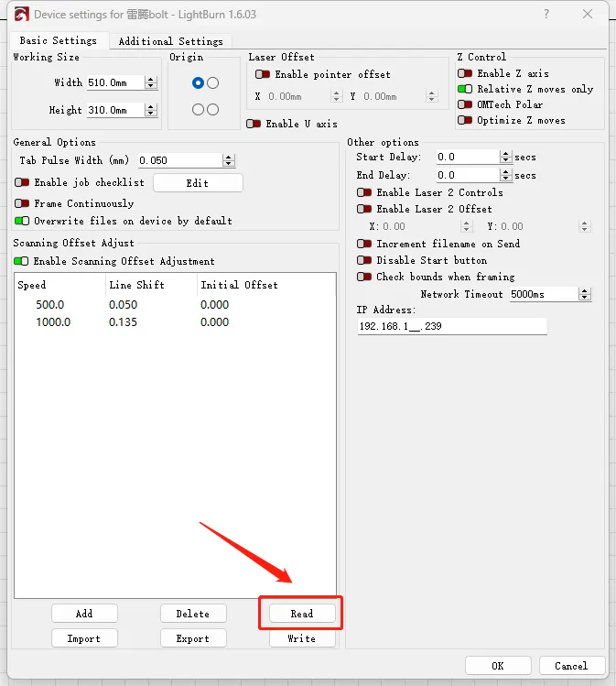Screen dimensions: 616x686
Task: Confirm settings with OK button
Action: pos(498,666)
